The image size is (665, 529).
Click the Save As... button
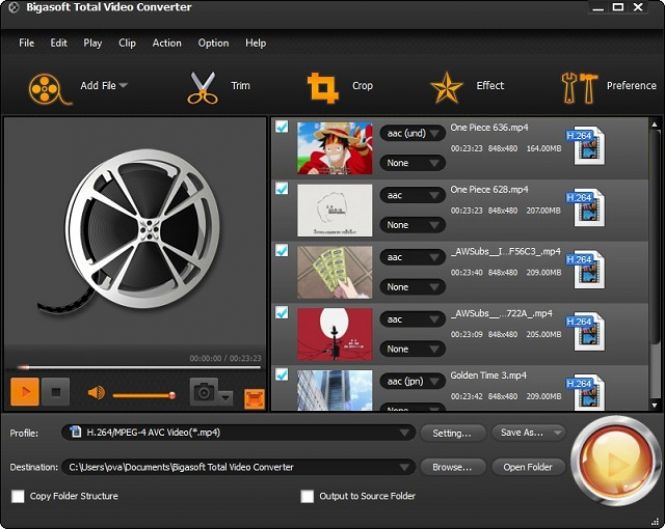coord(528,433)
